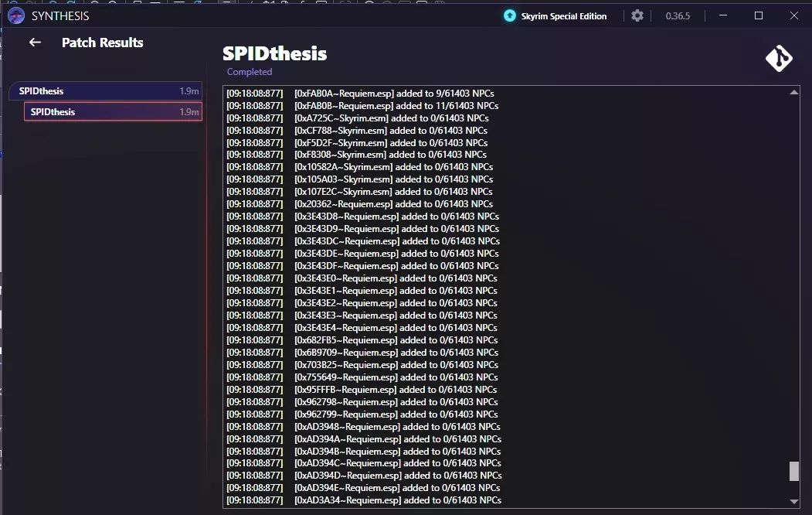The height and width of the screenshot is (515, 812).
Task: Click log line 0xA725C~Skyrim.esm
Action: tap(358, 118)
